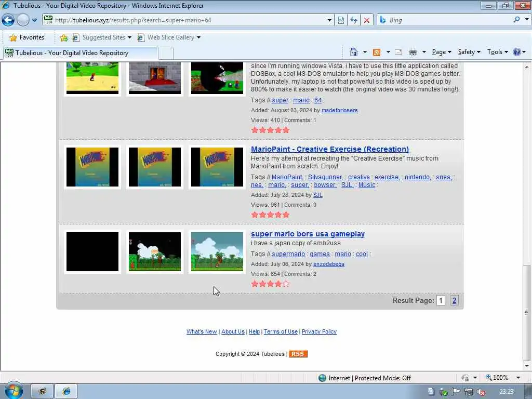
Task: Click result page 1 box
Action: click(x=441, y=300)
